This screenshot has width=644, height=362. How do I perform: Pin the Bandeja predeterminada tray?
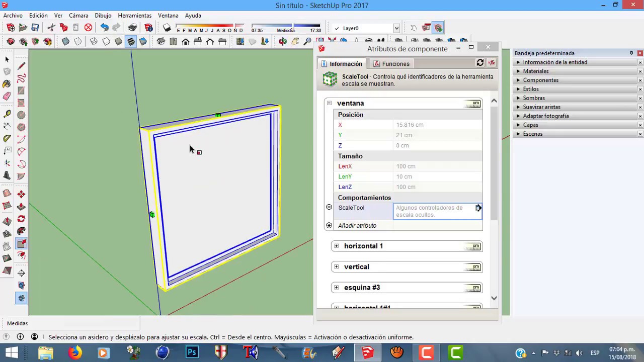click(x=631, y=53)
